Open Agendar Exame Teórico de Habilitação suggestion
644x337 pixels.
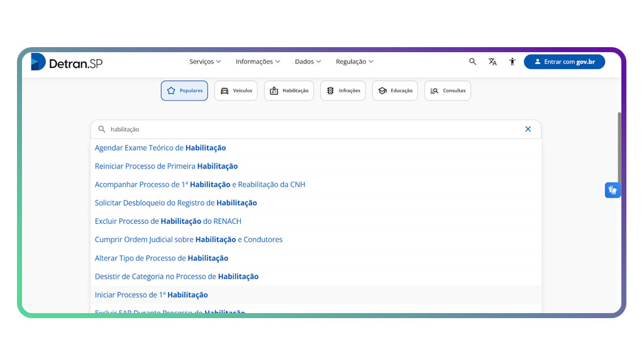pyautogui.click(x=160, y=148)
